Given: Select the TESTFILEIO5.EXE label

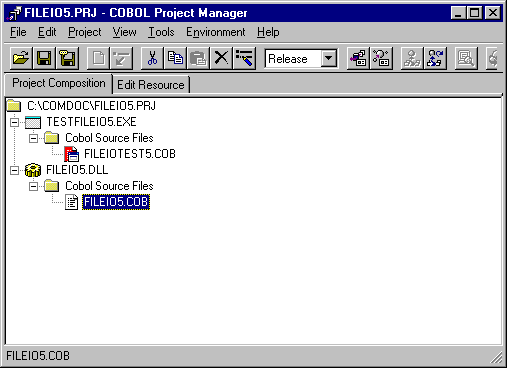Looking at the screenshot, I should [91, 122].
